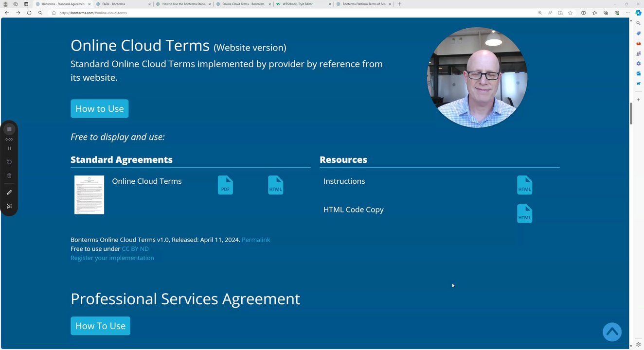Open the Instructions HTML resource
Viewport: 644px width, 350px height.
point(524,185)
